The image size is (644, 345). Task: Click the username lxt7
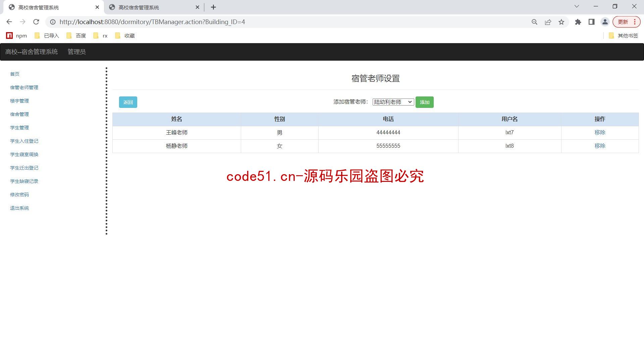pos(509,133)
